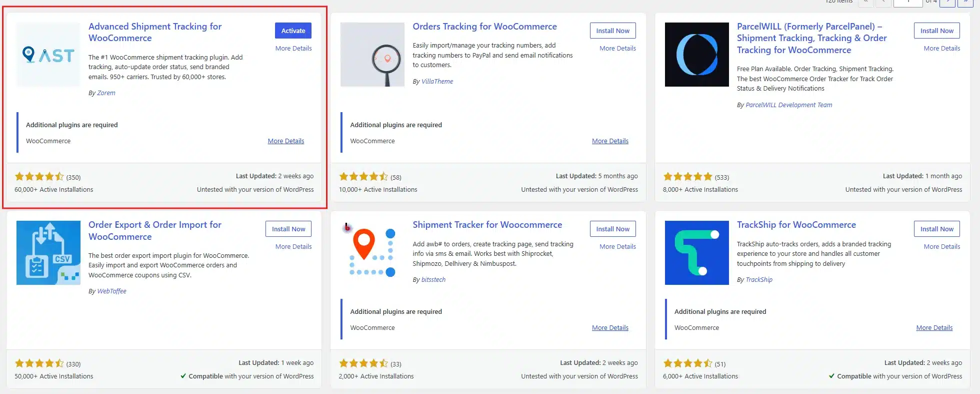This screenshot has height=394, width=980.
Task: Go to the next page of plugins
Action: pyautogui.click(x=947, y=3)
